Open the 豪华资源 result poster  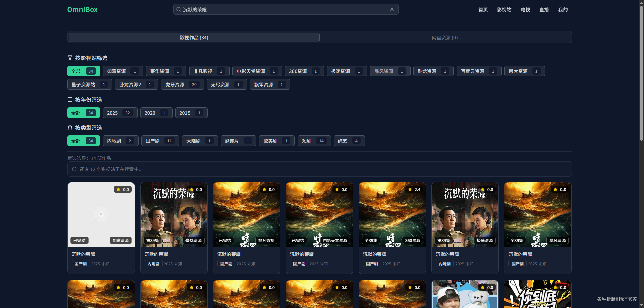click(x=174, y=214)
